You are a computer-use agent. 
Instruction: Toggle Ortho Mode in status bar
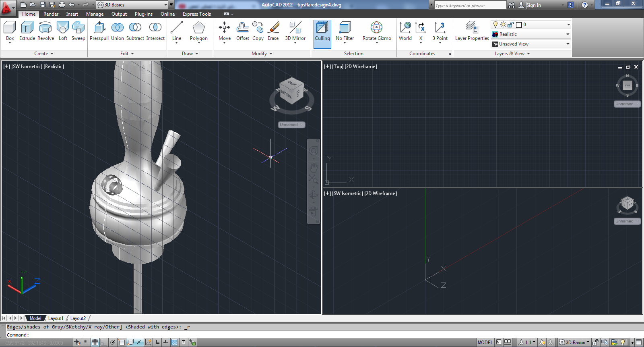pyautogui.click(x=103, y=342)
